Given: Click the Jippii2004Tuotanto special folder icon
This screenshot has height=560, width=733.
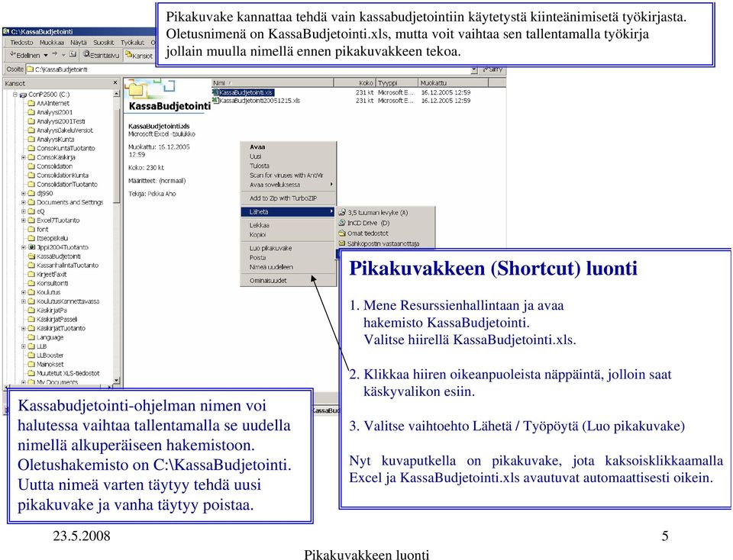Looking at the screenshot, I should point(31,247).
